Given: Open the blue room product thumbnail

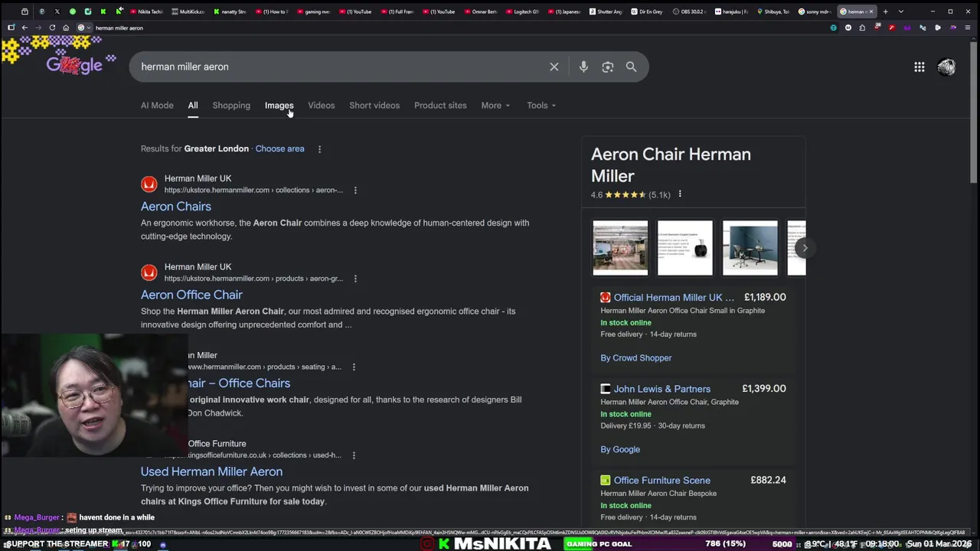Looking at the screenshot, I should click(750, 248).
